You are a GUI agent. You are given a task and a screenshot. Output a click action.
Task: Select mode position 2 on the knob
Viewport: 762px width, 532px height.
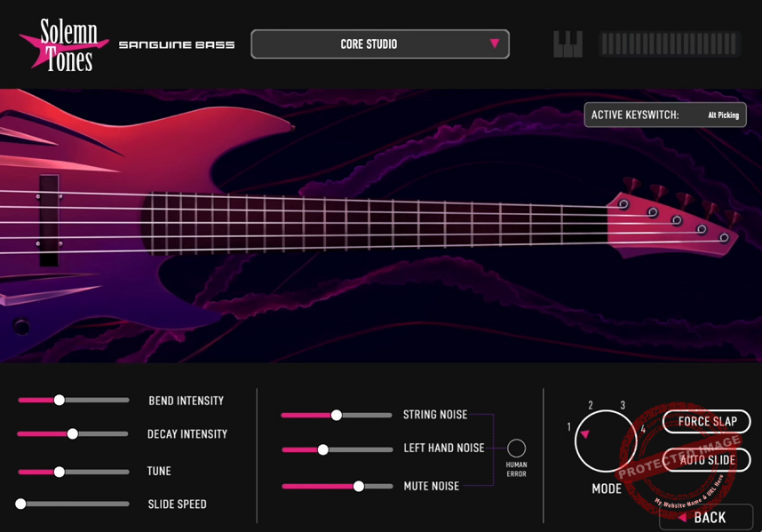(x=591, y=405)
